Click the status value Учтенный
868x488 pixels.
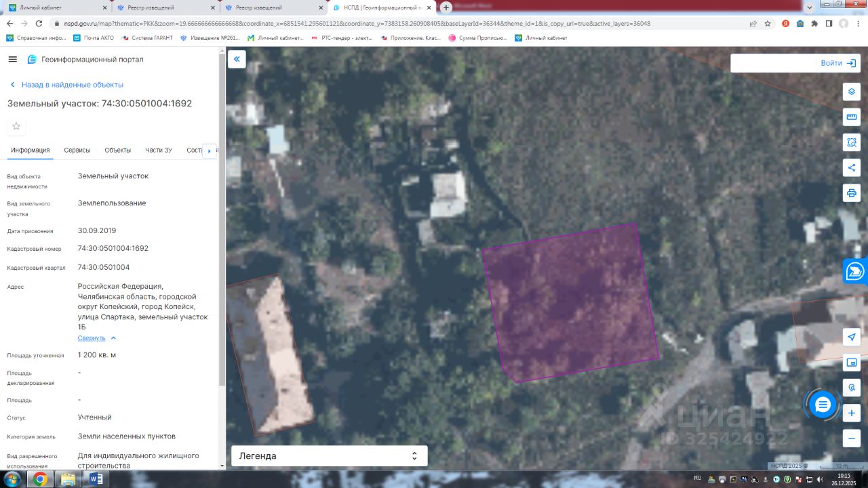95,418
